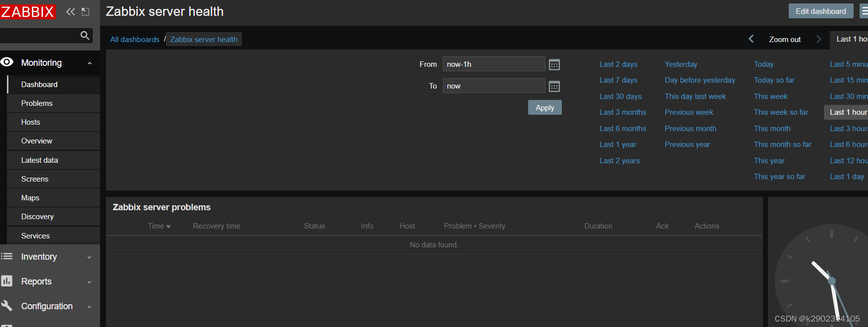Screen dimensions: 868x327
Task: Select This year so far range
Action: [x=779, y=177]
